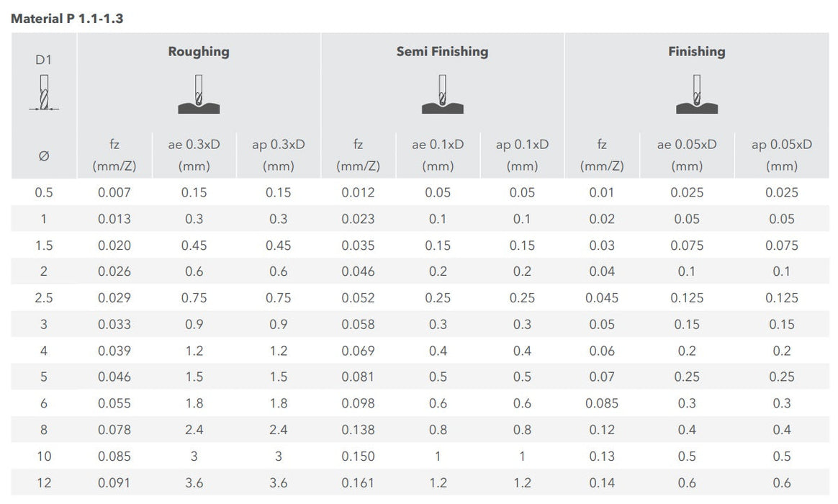Click the Material P 1.1-1.3 title
This screenshot has height=504, width=838.
click(x=68, y=19)
